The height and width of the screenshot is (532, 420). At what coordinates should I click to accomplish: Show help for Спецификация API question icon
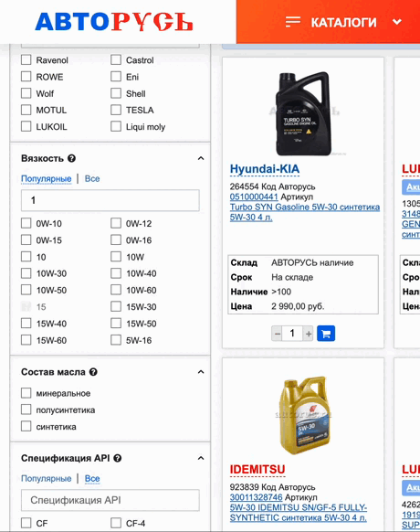(118, 458)
